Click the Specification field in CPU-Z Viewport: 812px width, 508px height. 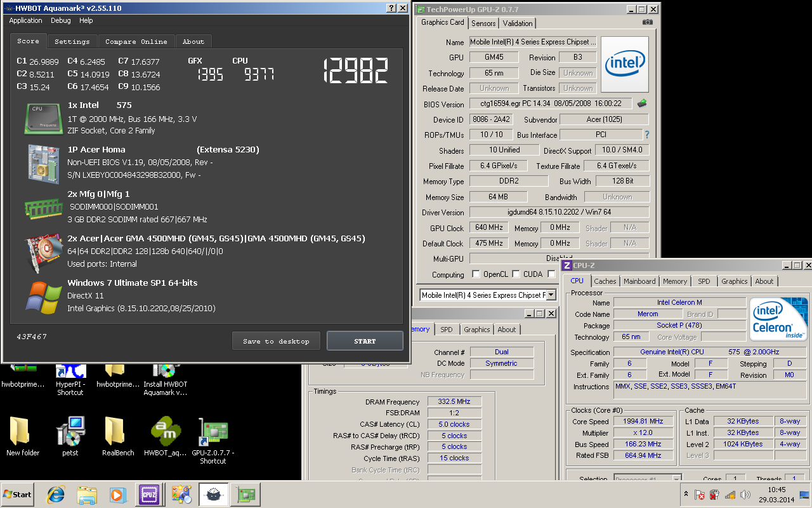709,352
